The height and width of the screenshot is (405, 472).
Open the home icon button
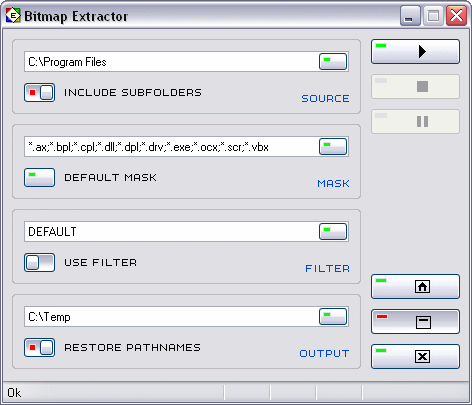(415, 286)
